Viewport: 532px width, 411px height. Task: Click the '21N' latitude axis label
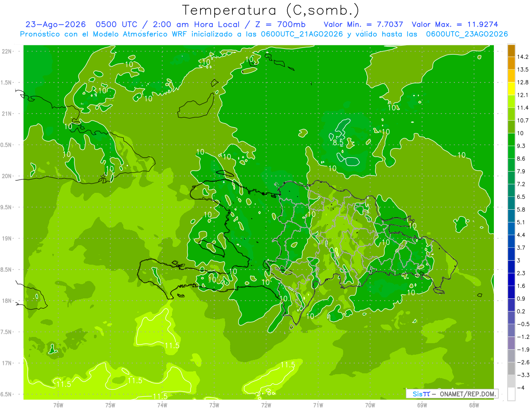coord(7,114)
